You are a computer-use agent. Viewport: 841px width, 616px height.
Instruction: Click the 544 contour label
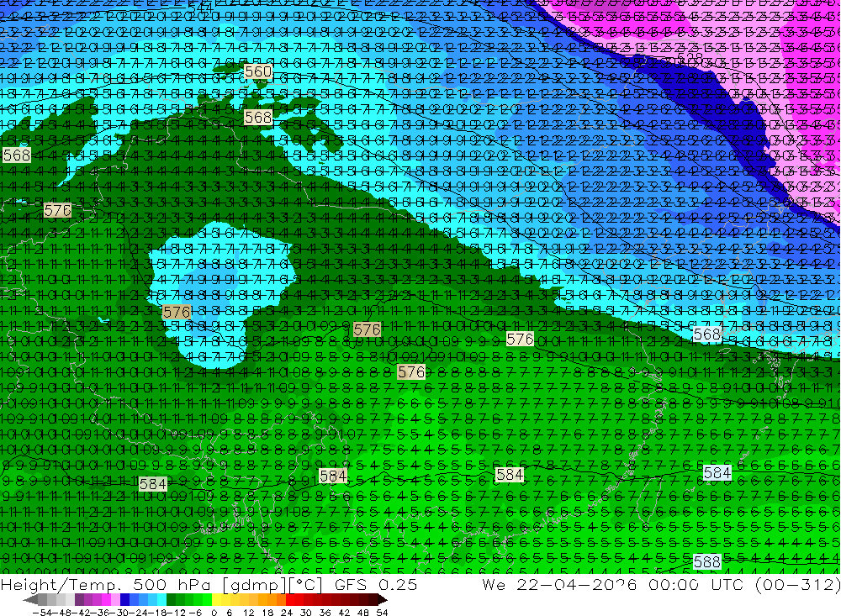pos(201,8)
